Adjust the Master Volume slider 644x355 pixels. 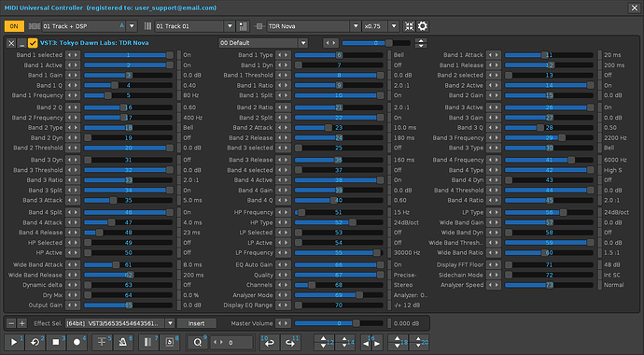(x=339, y=323)
